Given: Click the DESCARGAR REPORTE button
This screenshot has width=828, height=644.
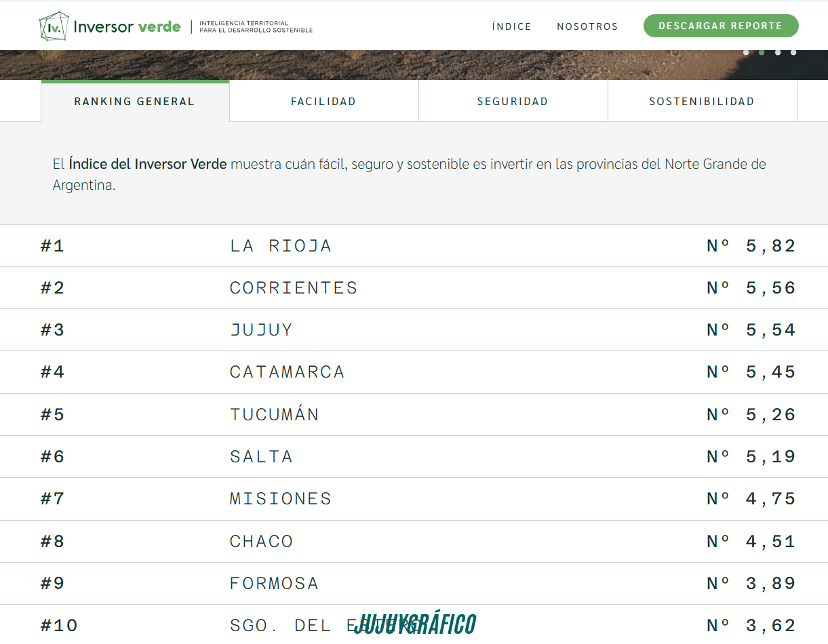Looking at the screenshot, I should [721, 26].
